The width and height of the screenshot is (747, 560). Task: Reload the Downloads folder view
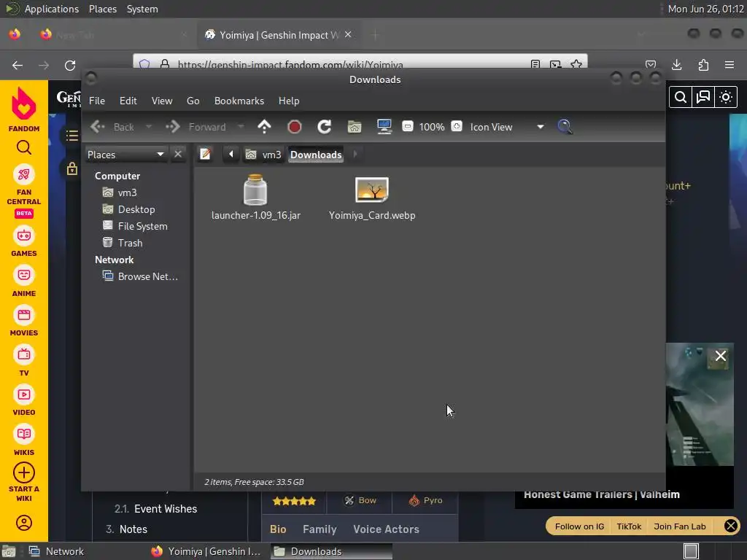(325, 127)
